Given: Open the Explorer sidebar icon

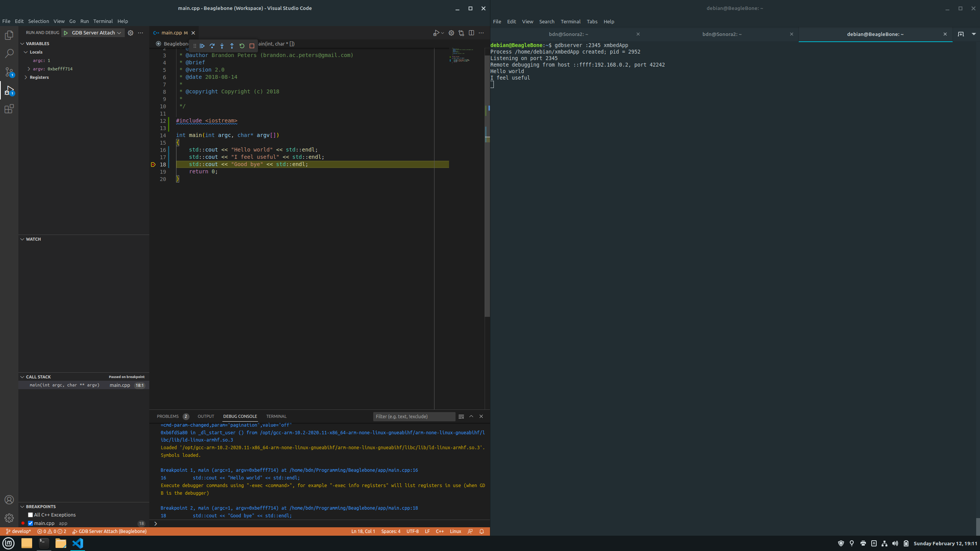Looking at the screenshot, I should [9, 35].
